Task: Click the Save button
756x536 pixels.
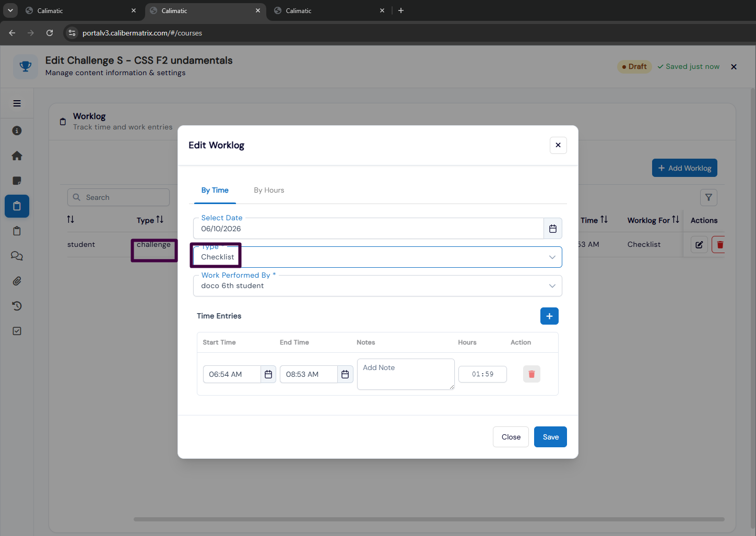Action: pos(550,437)
